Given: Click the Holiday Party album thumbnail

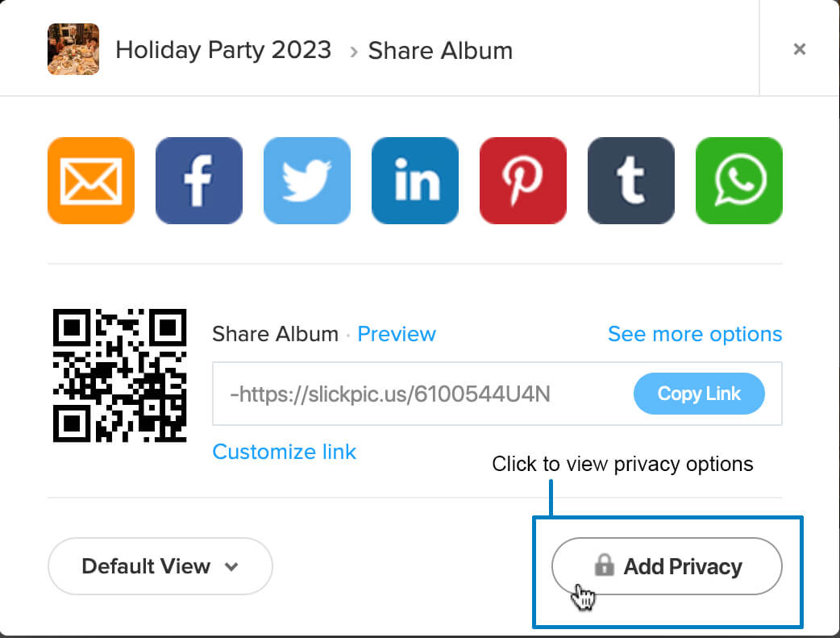Looking at the screenshot, I should pos(73,49).
